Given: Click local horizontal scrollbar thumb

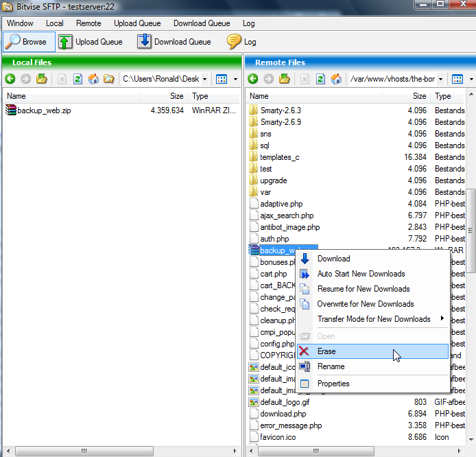Looking at the screenshot, I should tap(84, 451).
